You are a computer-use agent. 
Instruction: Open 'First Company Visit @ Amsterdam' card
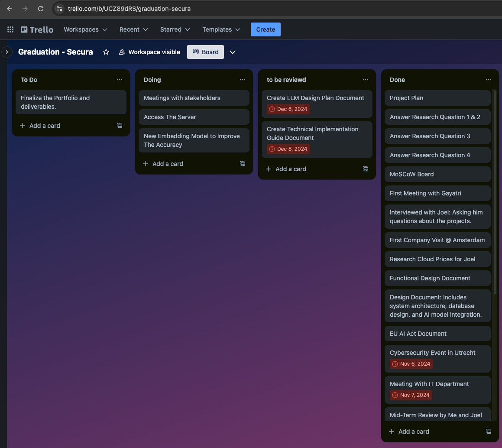[x=437, y=240]
